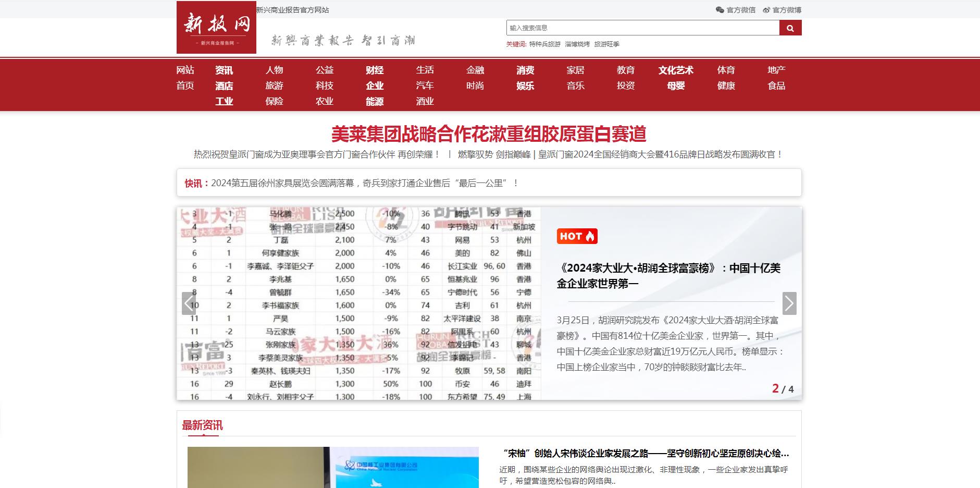980x488 pixels.
Task: Open the 人物 navigation item
Action: 274,70
